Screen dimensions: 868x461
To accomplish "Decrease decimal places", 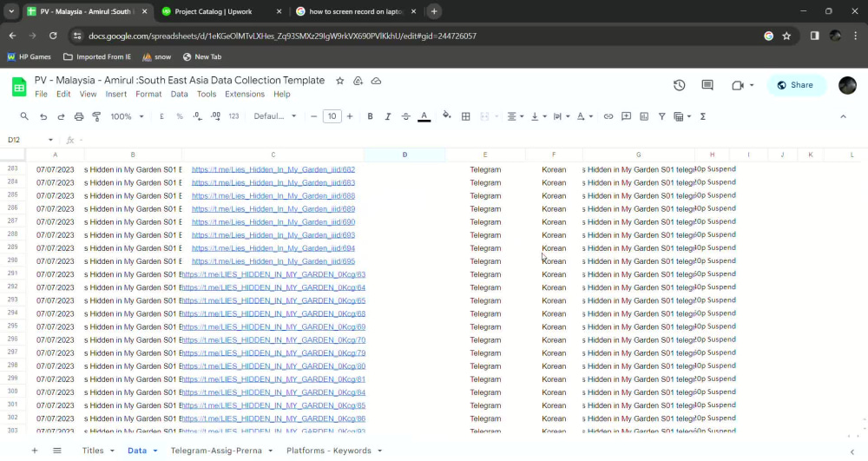I will click(197, 116).
